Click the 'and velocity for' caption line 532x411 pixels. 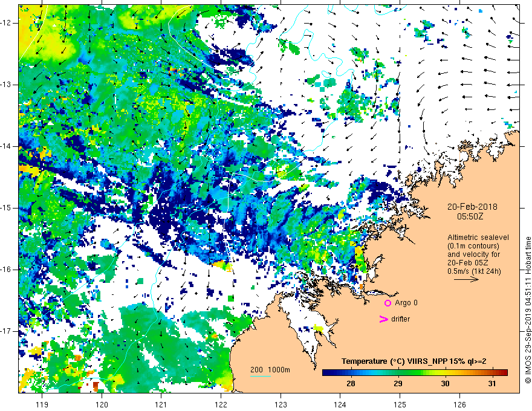473,254
